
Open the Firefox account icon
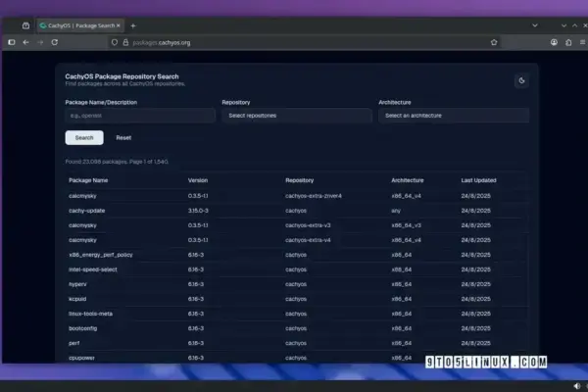pyautogui.click(x=554, y=42)
